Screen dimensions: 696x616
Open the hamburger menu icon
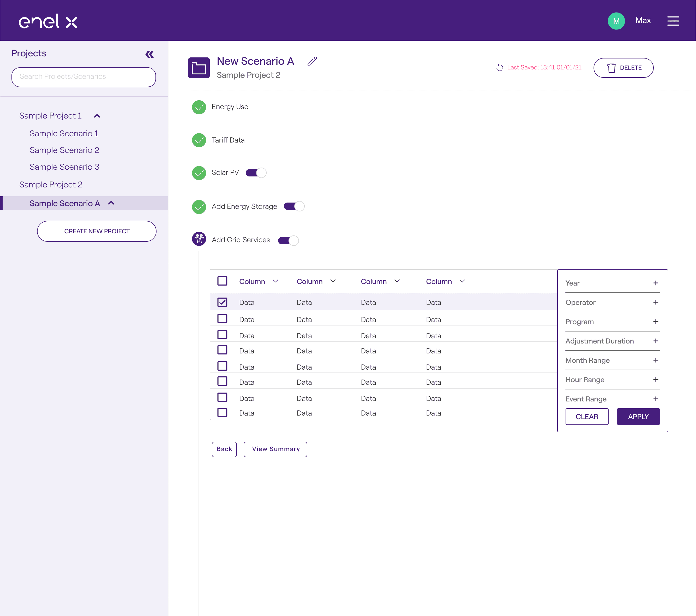(673, 21)
